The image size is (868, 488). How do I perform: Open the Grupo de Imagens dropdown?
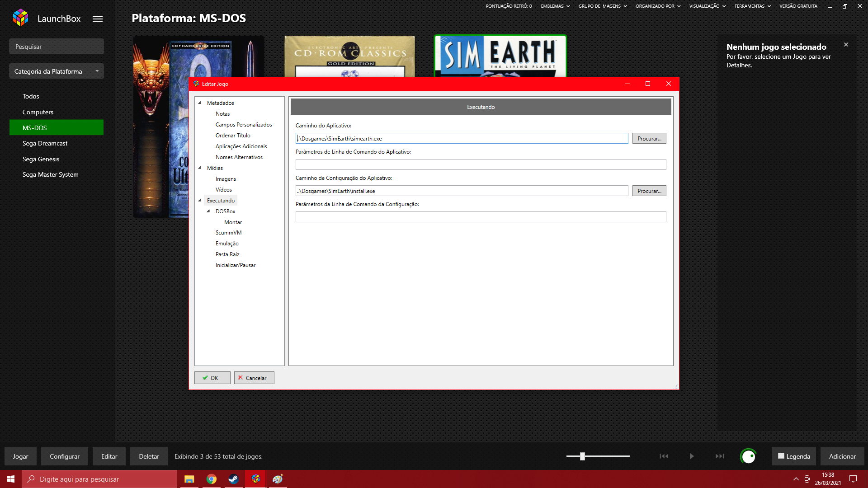[x=603, y=6]
